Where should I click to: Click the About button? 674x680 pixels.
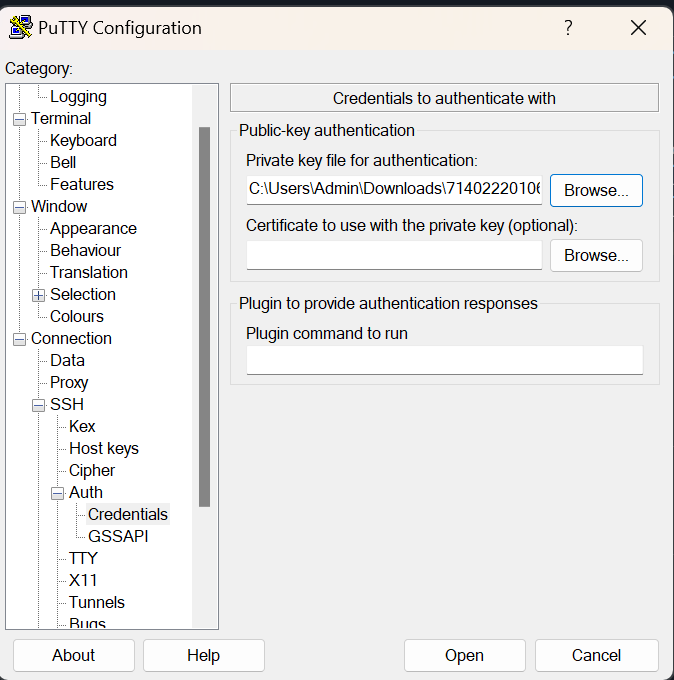click(74, 655)
